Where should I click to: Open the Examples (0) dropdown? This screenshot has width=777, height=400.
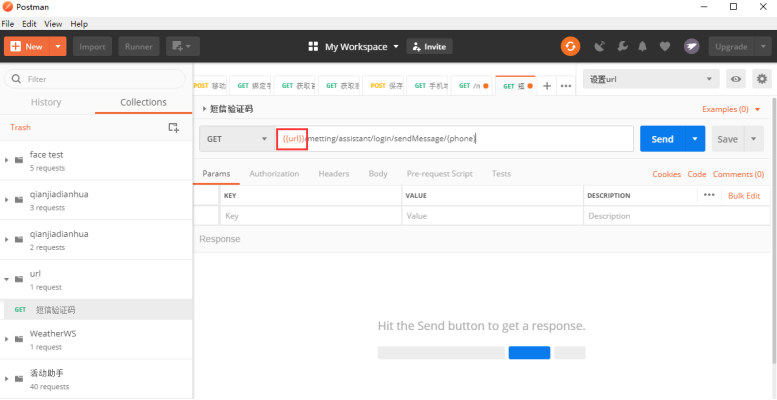(731, 109)
